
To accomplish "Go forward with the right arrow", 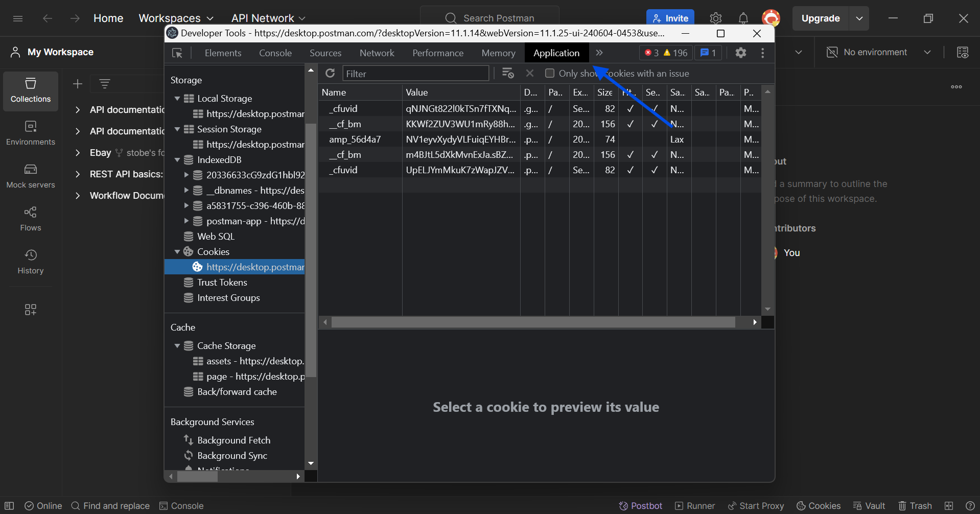I will tap(75, 18).
